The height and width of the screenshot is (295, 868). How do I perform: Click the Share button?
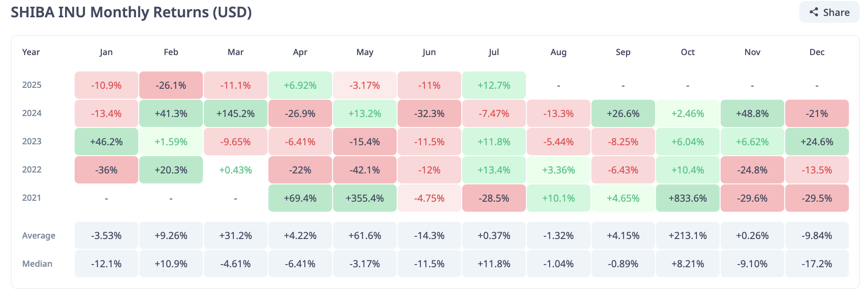click(829, 12)
